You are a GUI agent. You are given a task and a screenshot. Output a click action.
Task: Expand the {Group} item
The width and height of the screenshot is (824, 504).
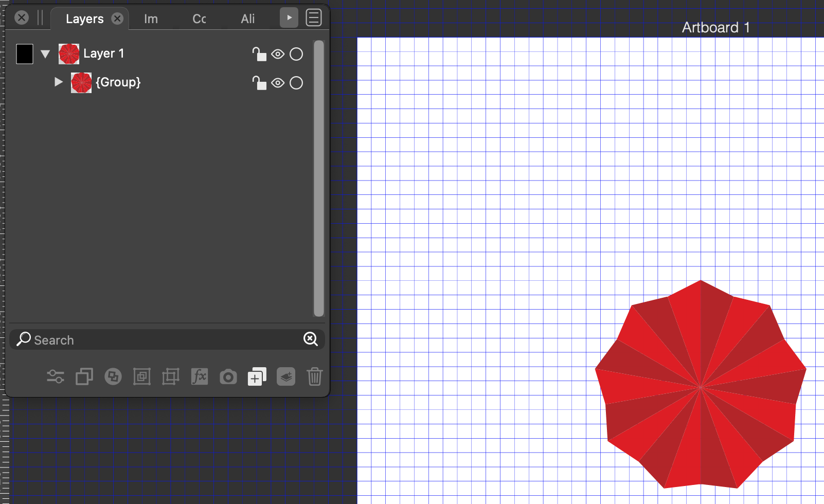[x=58, y=82]
